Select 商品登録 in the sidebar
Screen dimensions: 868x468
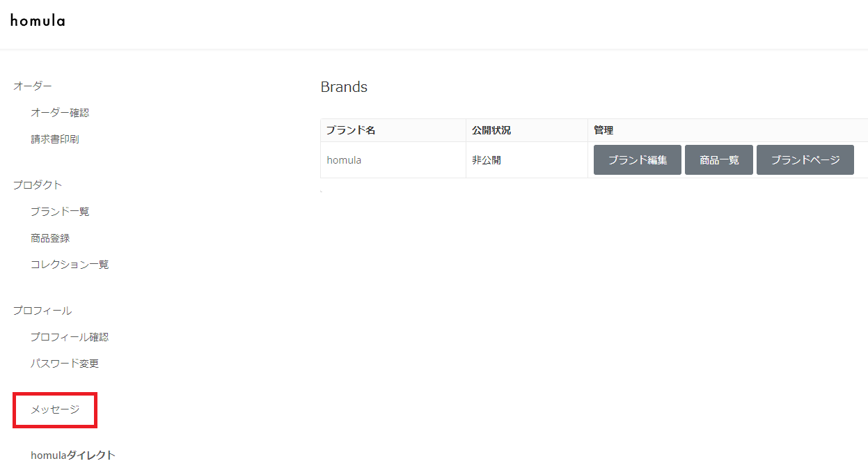tap(50, 238)
